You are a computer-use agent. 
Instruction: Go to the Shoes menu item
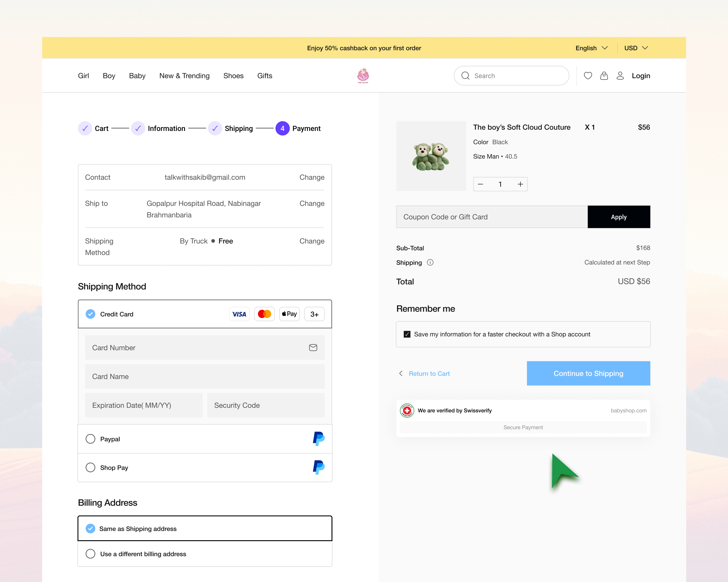(233, 75)
